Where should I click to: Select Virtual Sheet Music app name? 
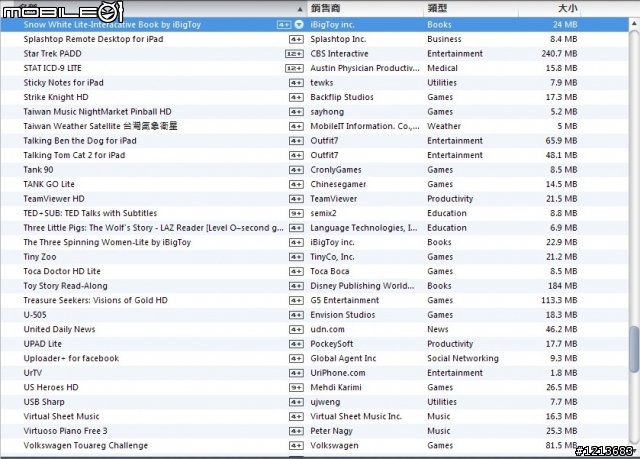[x=62, y=417]
